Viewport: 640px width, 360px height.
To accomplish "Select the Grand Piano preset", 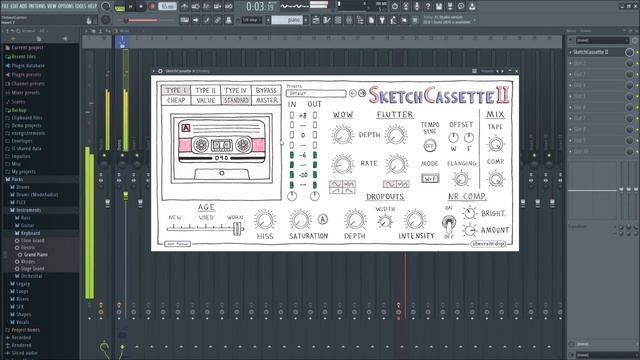I will point(36,255).
